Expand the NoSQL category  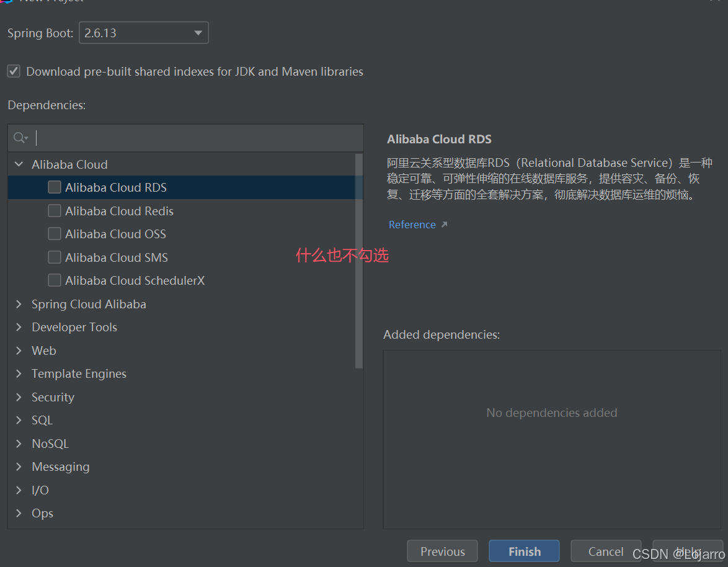click(19, 444)
